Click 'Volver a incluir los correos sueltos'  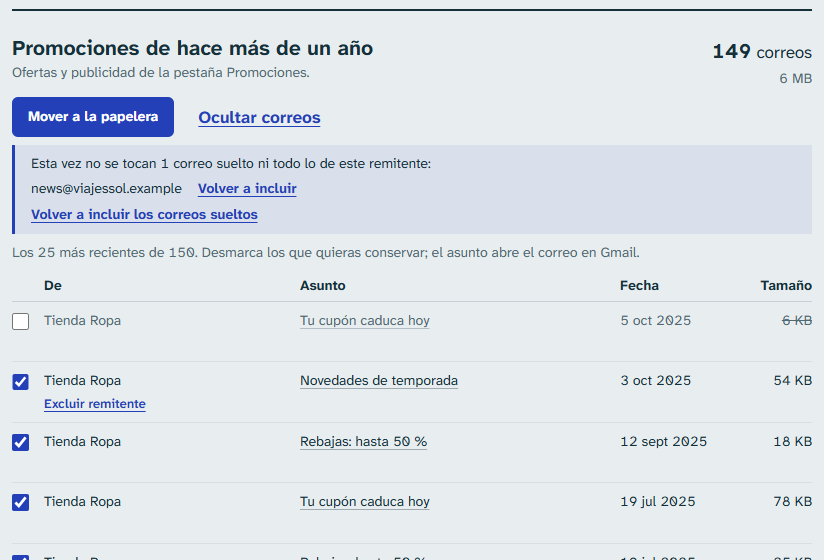tap(144, 214)
